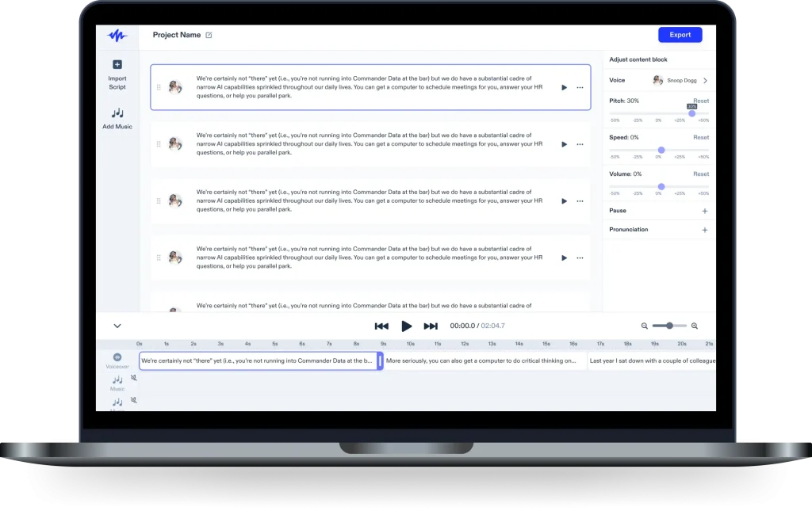Click the 00:00.0 current time display

[x=462, y=326]
